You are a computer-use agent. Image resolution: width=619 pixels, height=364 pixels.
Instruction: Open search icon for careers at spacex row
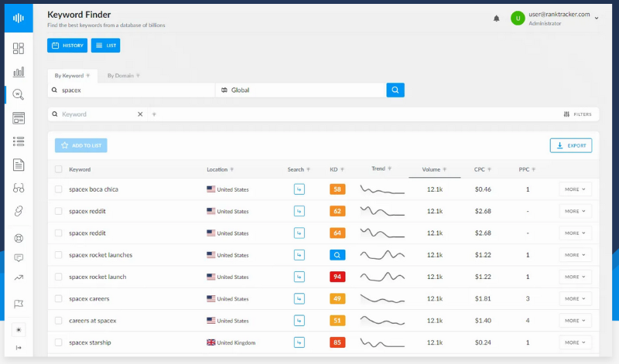pos(299,321)
